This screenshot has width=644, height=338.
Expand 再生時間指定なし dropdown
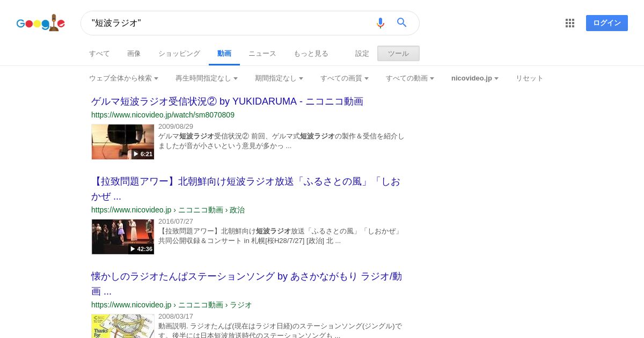click(x=207, y=78)
